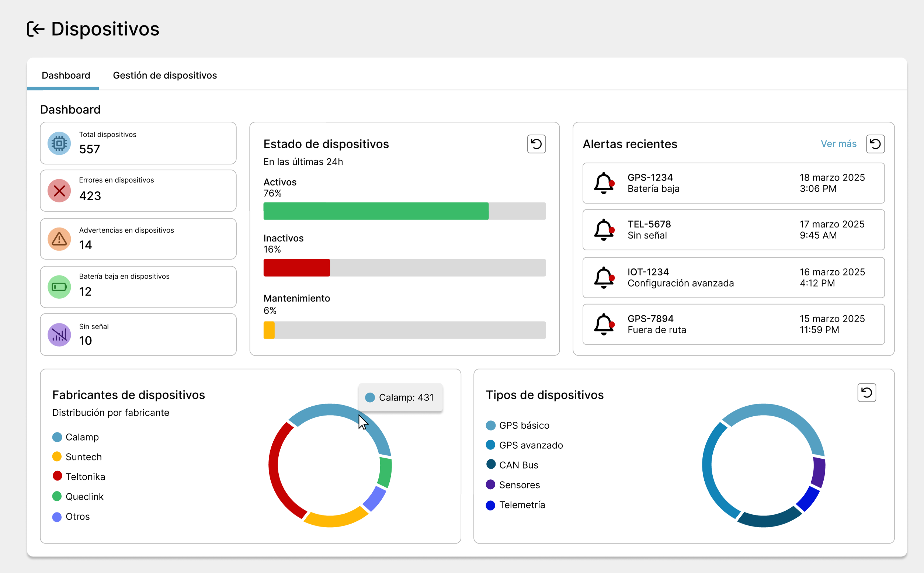Click the green battery icon

[59, 287]
